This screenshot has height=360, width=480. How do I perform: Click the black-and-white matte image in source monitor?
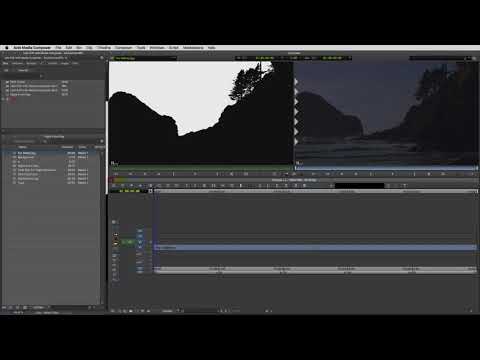[201, 112]
